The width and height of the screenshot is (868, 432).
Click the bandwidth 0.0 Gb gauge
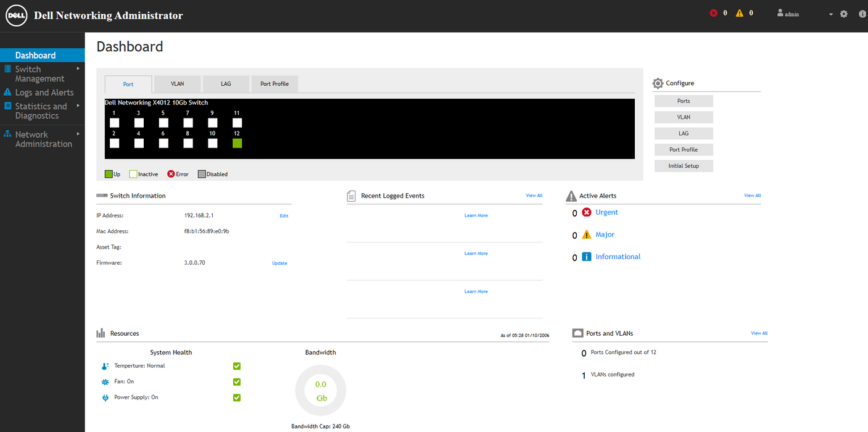point(321,390)
